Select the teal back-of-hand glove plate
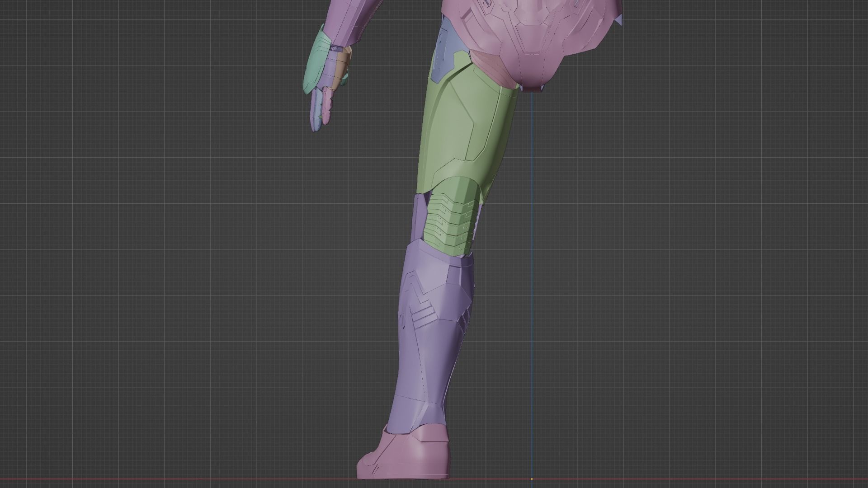Image resolution: width=868 pixels, height=488 pixels. point(316,63)
